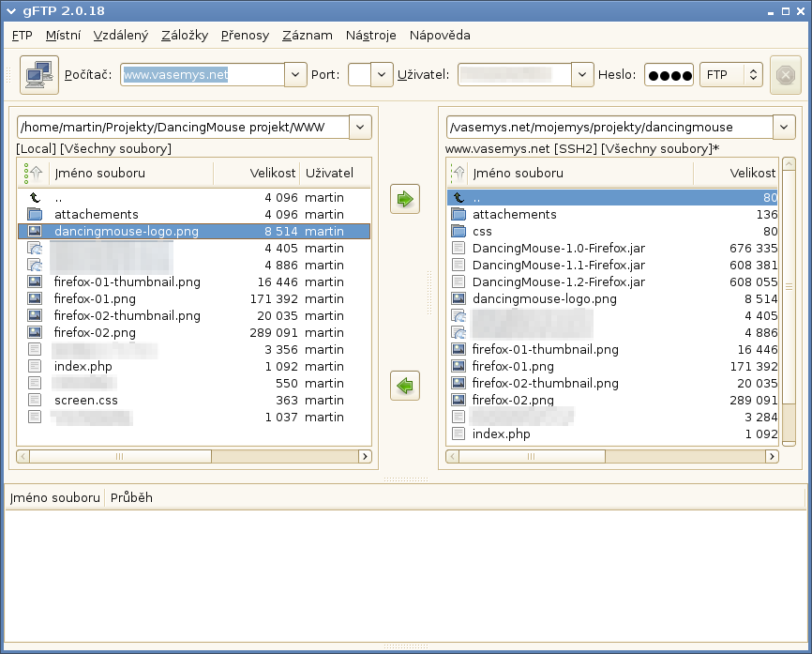This screenshot has width=812, height=654.
Task: Click remote dancingmouse-logo.png image icon
Action: pyautogui.click(x=459, y=298)
